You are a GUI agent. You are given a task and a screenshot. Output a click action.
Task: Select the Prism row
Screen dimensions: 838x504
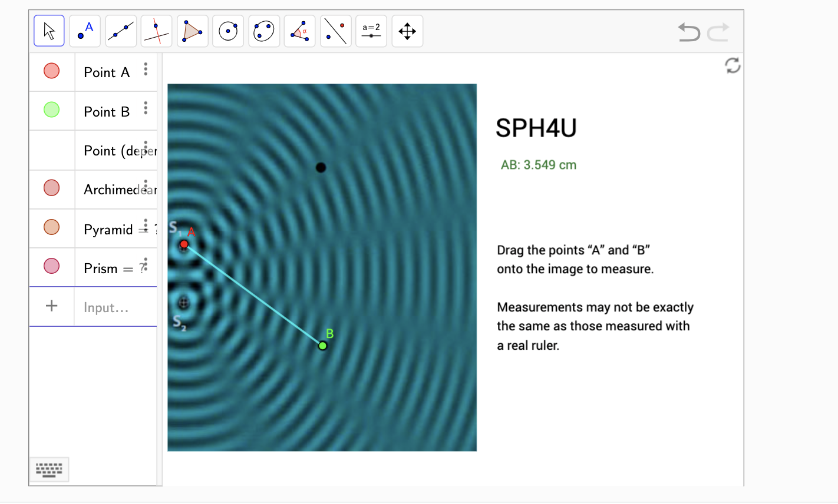93,267
